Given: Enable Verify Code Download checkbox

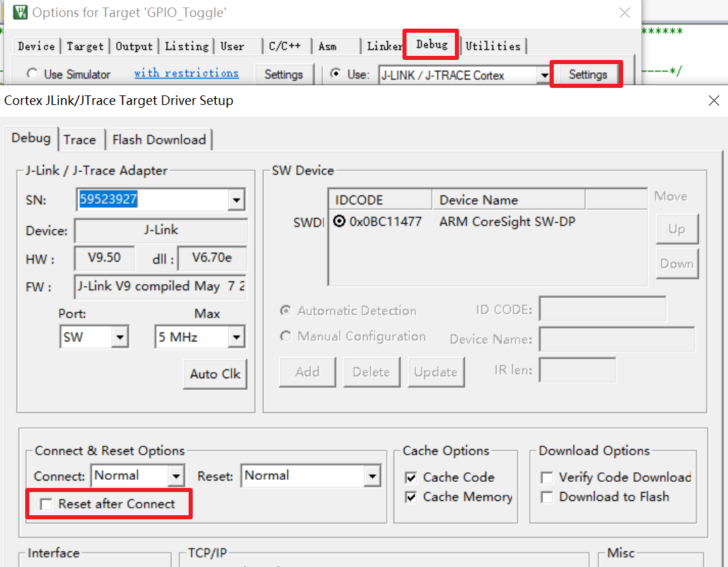Looking at the screenshot, I should pyautogui.click(x=547, y=478).
